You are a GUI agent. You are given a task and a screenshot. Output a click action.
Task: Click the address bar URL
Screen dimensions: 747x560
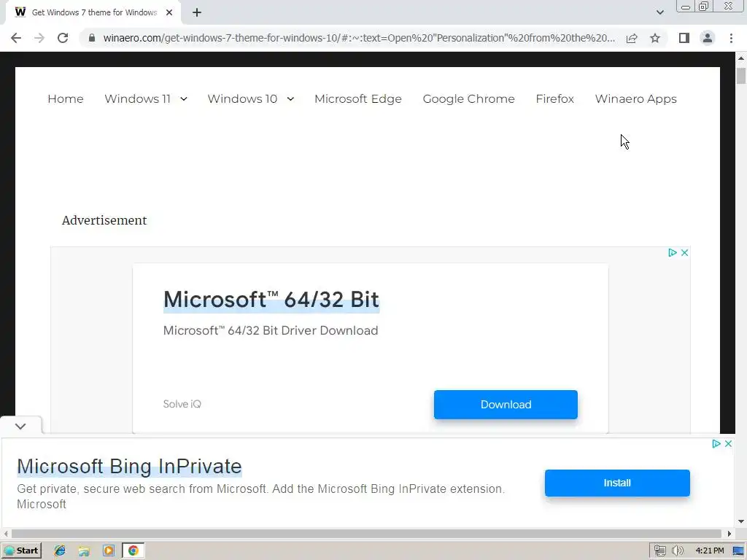[x=359, y=38]
